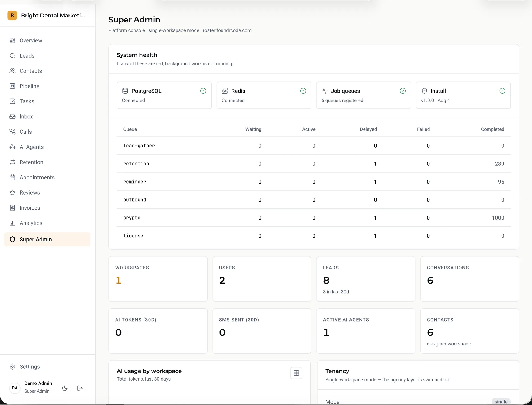Open Contacts from the sidebar

tap(47, 71)
